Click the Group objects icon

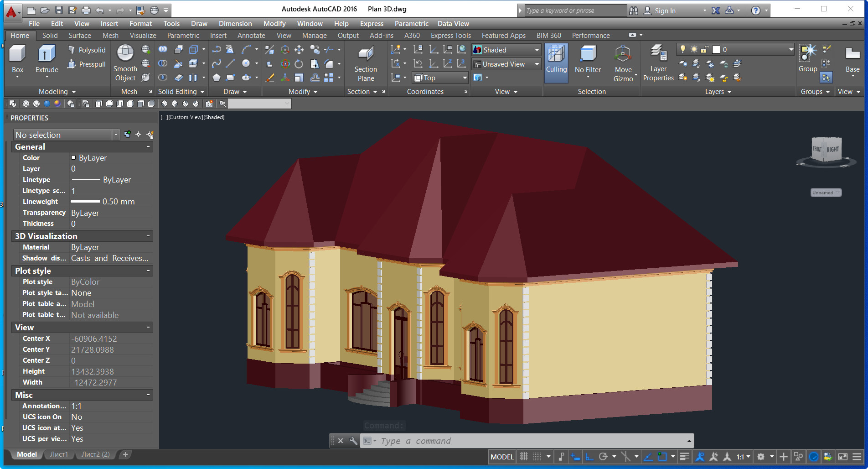(807, 58)
